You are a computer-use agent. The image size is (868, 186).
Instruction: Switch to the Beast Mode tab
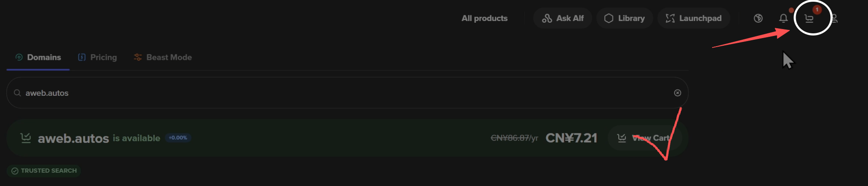click(x=163, y=57)
